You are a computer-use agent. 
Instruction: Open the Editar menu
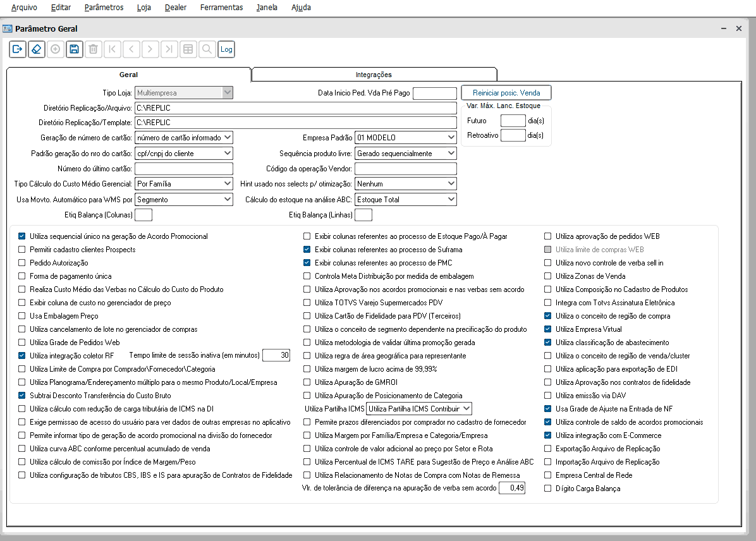61,7
